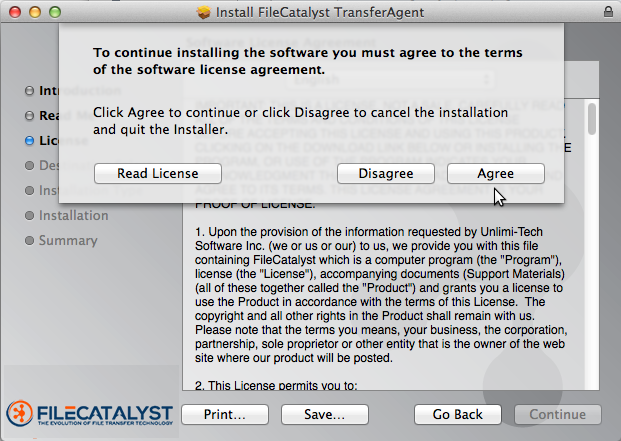Select the Installation step in sidebar
The image size is (621, 441).
click(73, 216)
